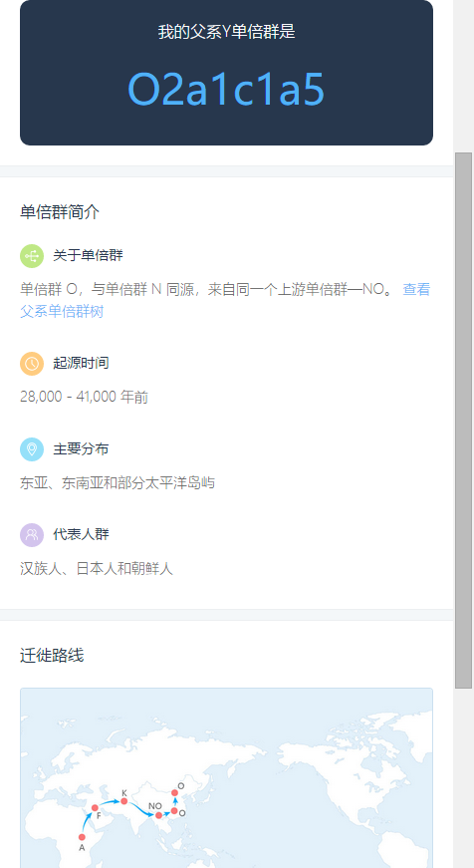Click the 起源时间 label

(81, 364)
